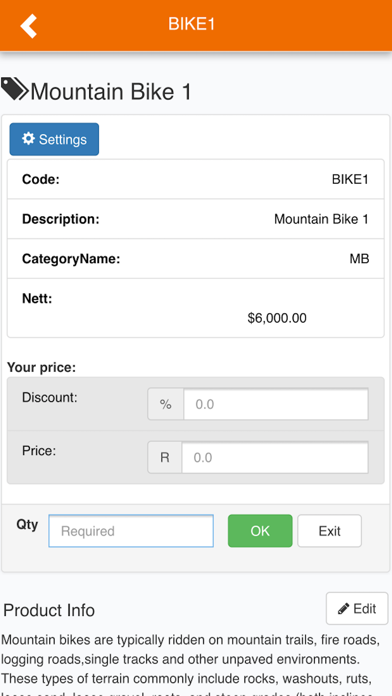Click the Exit button
392x696 pixels.
(329, 531)
